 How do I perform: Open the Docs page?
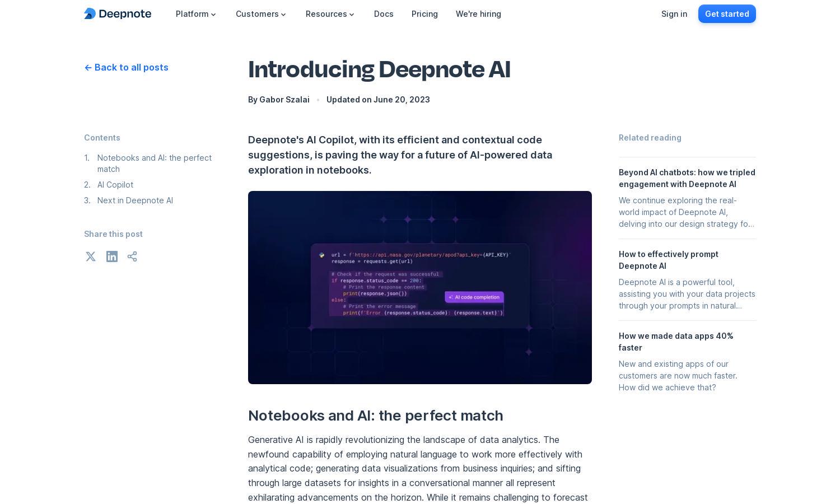pos(384,13)
